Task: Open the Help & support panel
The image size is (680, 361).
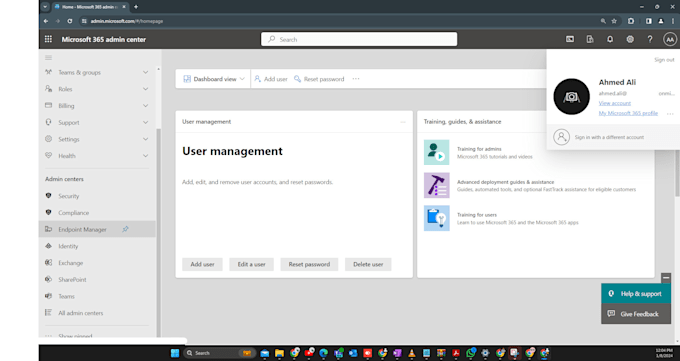Action: pos(636,294)
